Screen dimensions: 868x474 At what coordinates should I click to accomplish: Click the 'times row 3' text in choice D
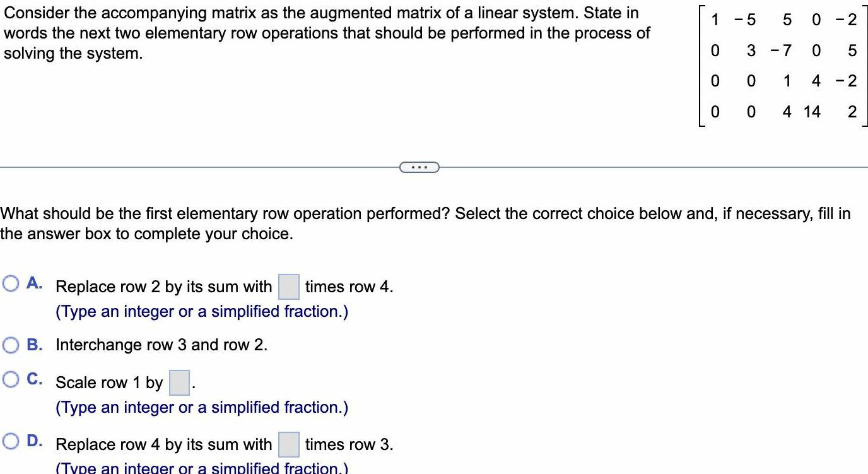click(x=348, y=444)
